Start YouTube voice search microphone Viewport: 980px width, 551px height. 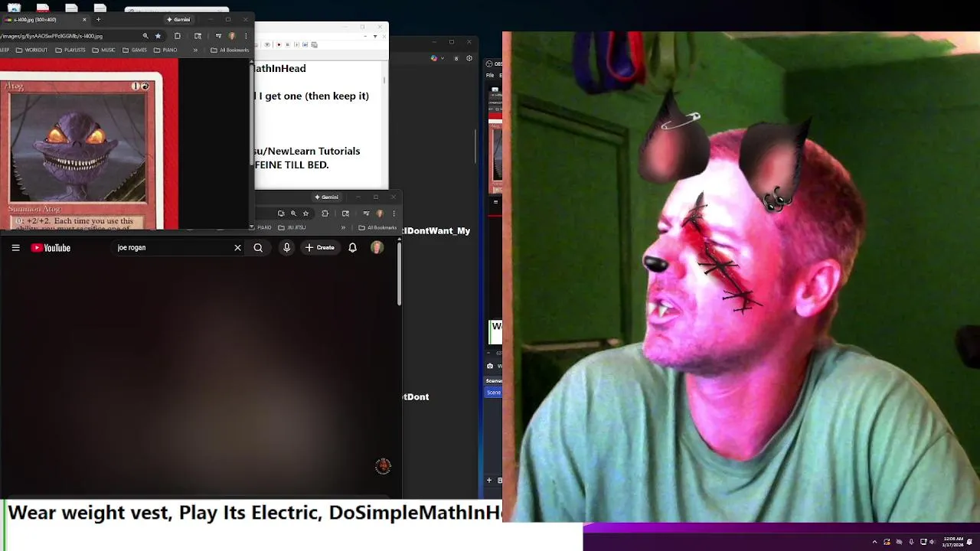[286, 248]
